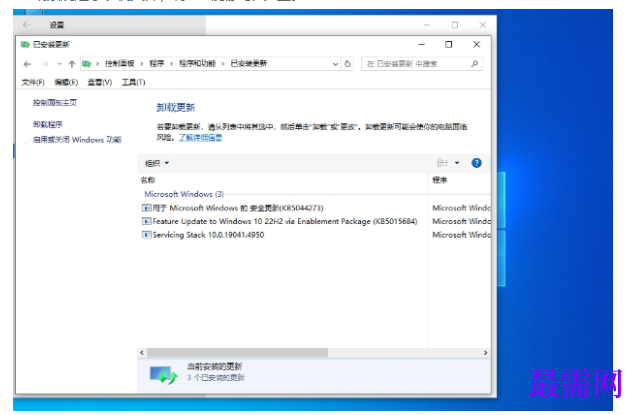Open the recent locations dropdown arrow
Image resolution: width=641 pixels, height=415 pixels.
pos(59,64)
